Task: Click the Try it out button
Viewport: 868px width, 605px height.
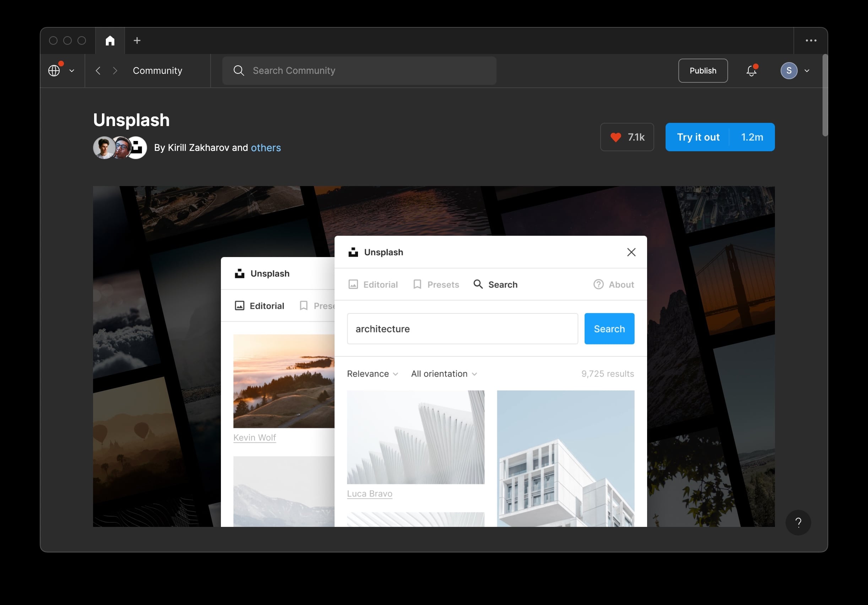Action: tap(698, 137)
